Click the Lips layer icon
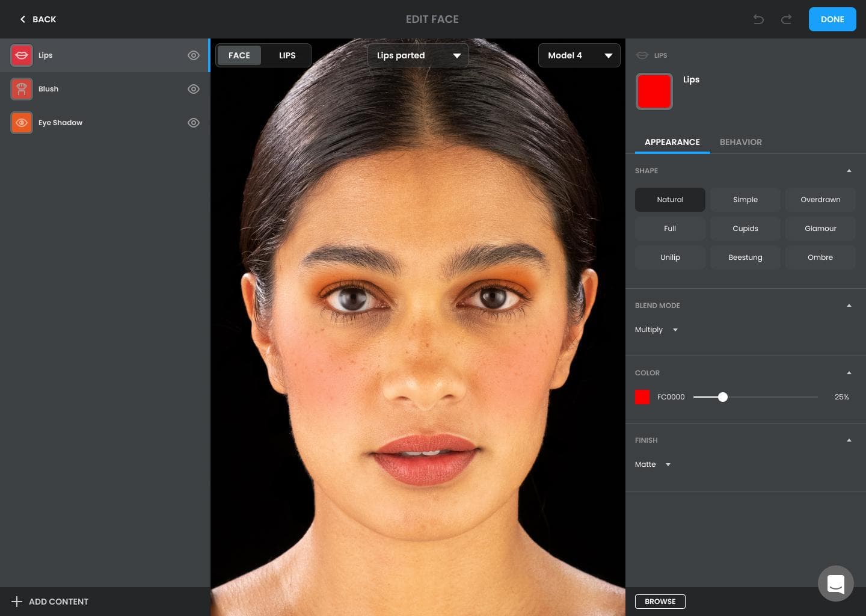Screen dimensions: 866x616 [x=22, y=55]
